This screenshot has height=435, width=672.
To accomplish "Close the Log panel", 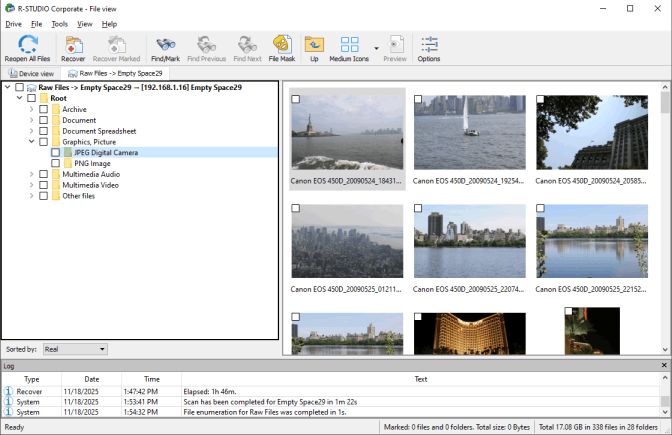I will pos(665,366).
